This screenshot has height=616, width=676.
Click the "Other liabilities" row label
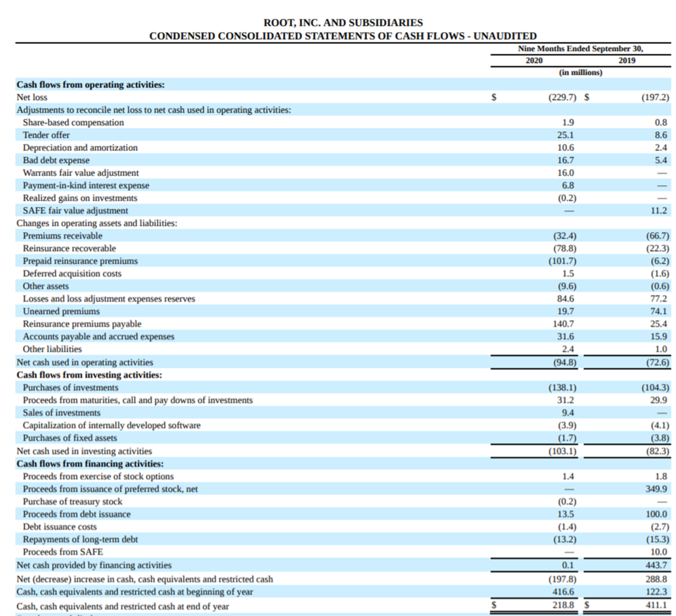coord(52,349)
